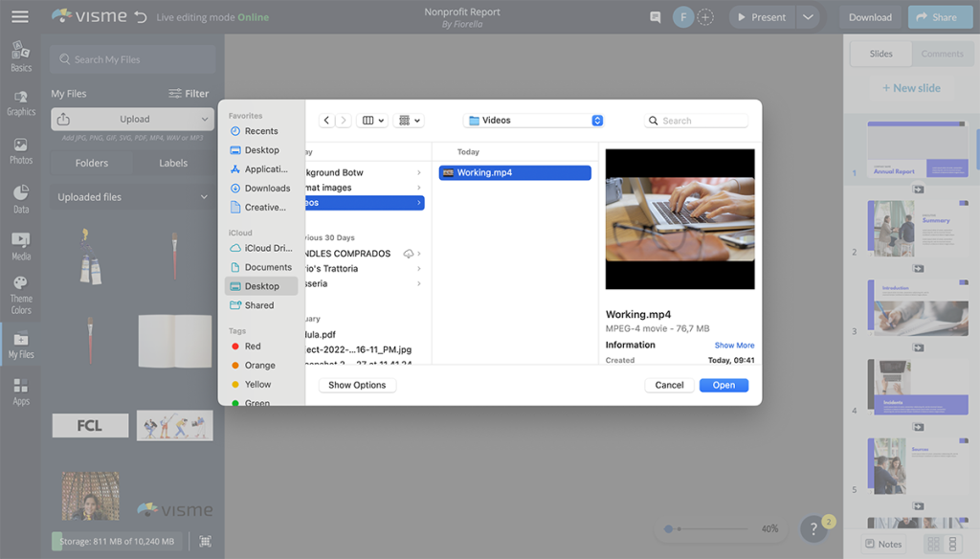Viewport: 980px width, 559px height.
Task: Select the Basics sidebar icon
Action: [20, 53]
